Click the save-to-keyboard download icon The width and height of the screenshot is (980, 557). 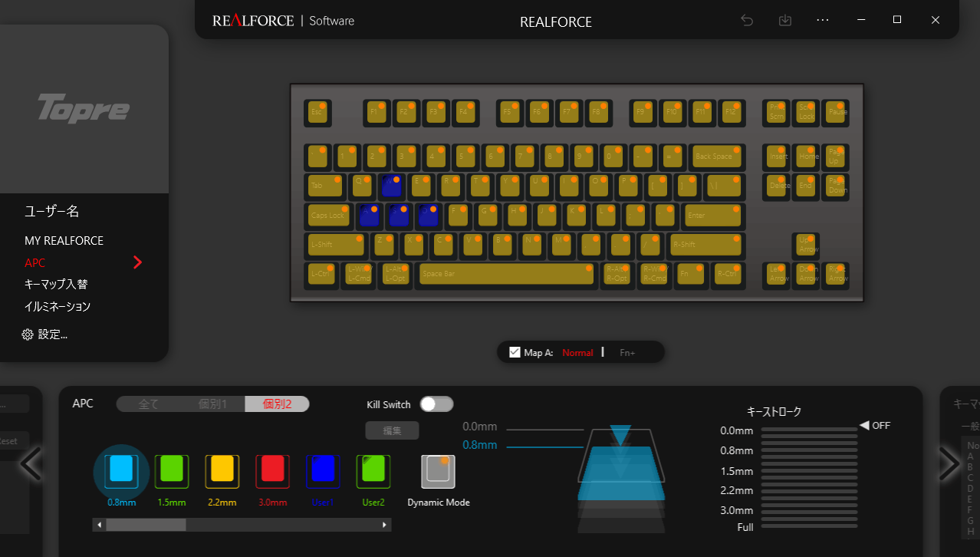tap(785, 21)
